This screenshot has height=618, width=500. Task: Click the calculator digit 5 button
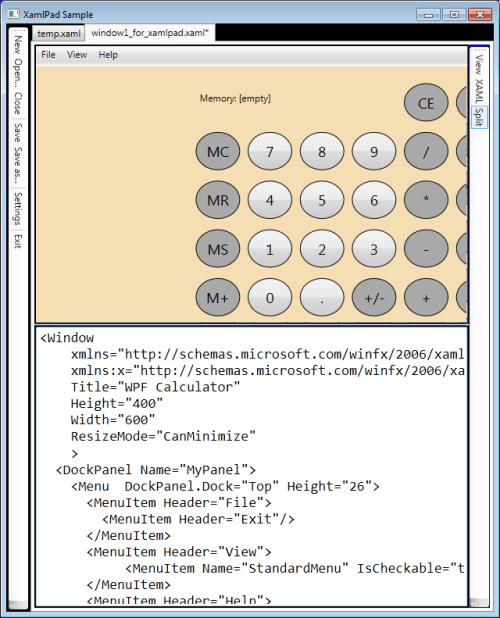pyautogui.click(x=322, y=200)
